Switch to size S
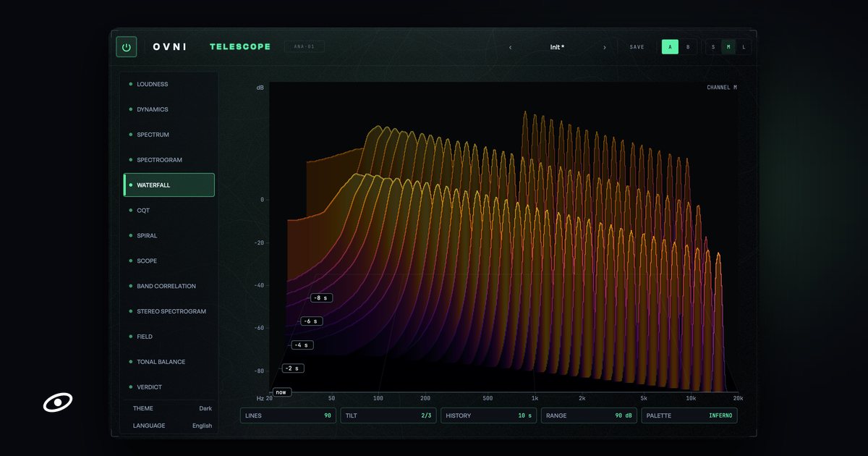Screen dimensions: 868x456 713,47
